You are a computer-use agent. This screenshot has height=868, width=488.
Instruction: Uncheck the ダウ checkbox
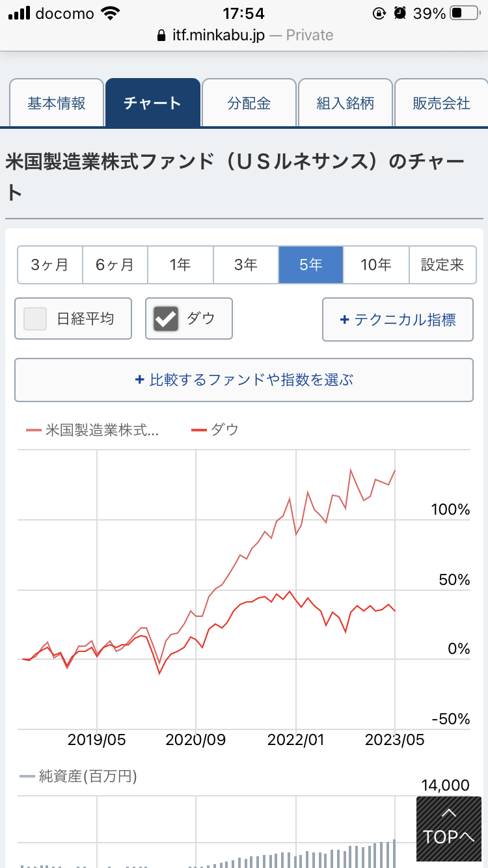(166, 319)
